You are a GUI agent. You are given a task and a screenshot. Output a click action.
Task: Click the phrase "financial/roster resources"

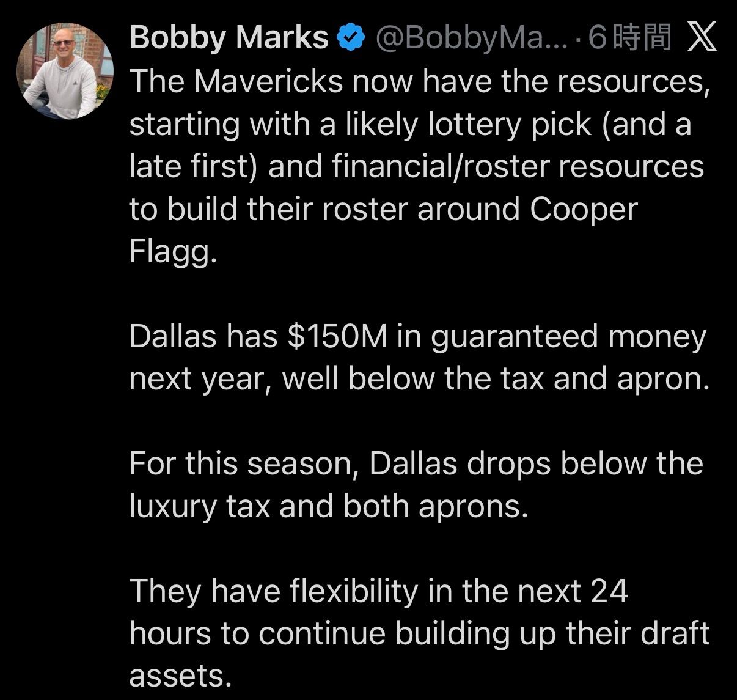[518, 167]
